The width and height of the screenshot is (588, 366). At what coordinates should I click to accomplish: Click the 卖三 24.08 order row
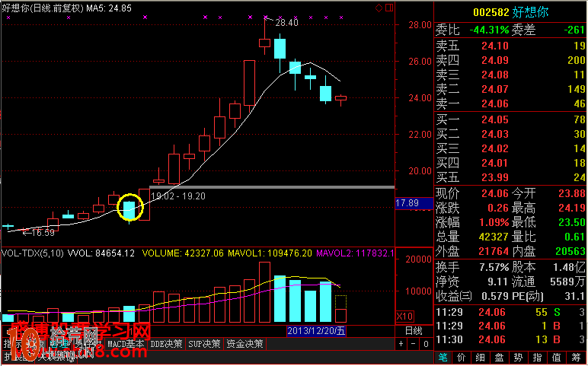(x=510, y=75)
